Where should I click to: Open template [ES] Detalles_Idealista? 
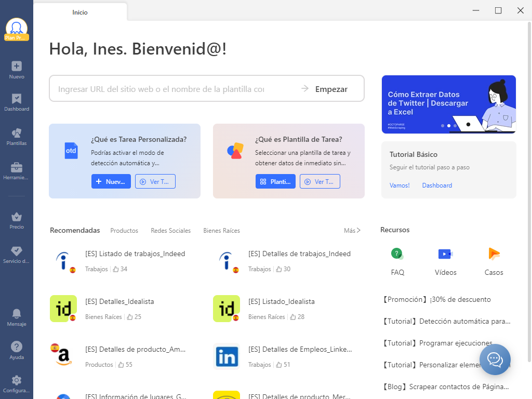pos(119,302)
